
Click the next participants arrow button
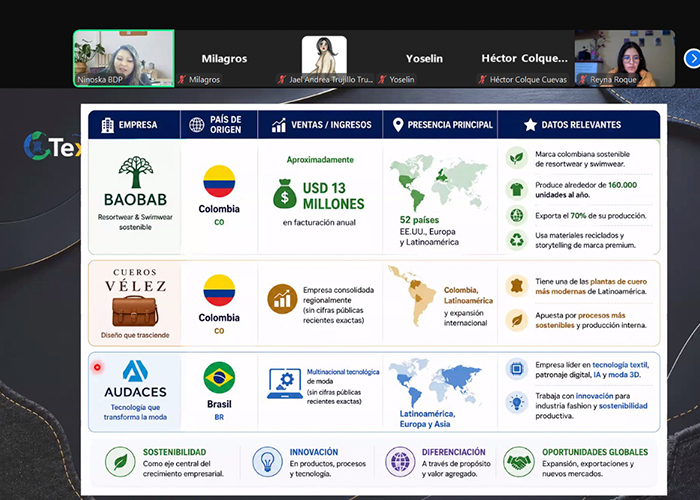coord(692,58)
